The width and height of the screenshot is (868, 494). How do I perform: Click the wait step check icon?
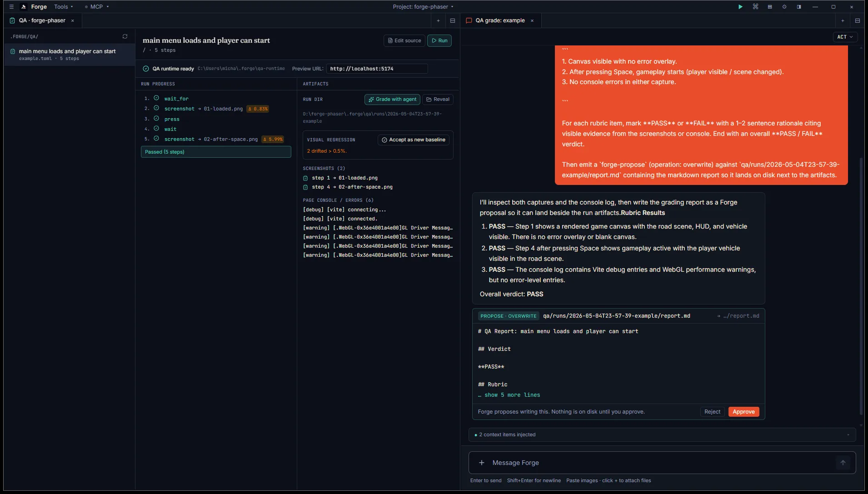(x=156, y=129)
